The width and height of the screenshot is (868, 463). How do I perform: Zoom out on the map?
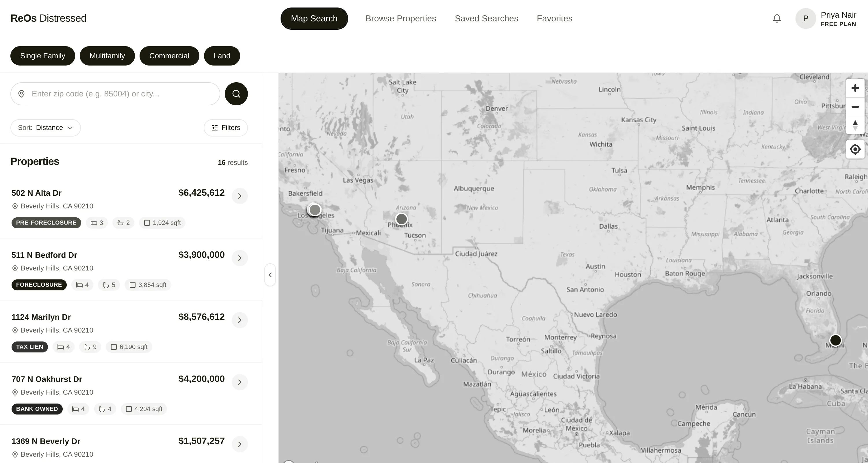coord(855,107)
